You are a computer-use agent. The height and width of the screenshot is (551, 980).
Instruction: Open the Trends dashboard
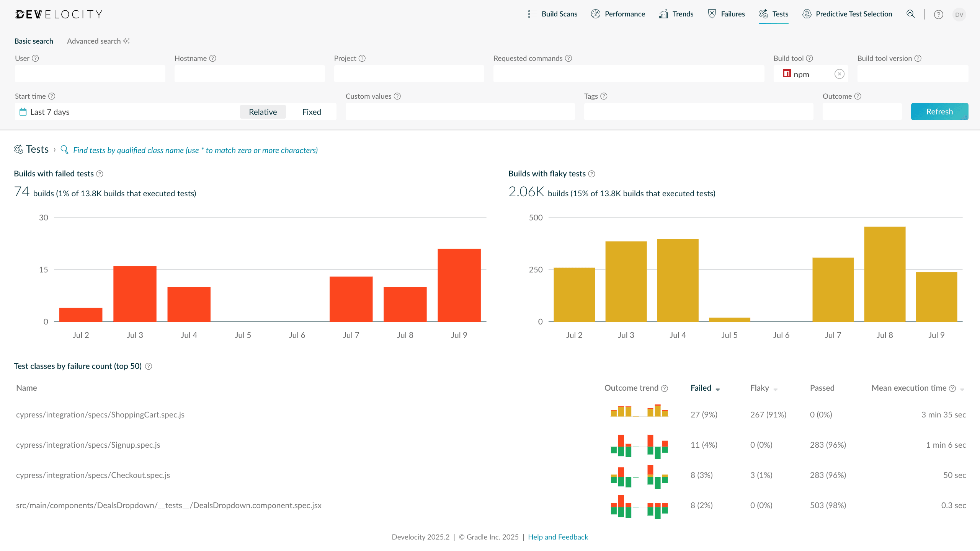(x=683, y=14)
